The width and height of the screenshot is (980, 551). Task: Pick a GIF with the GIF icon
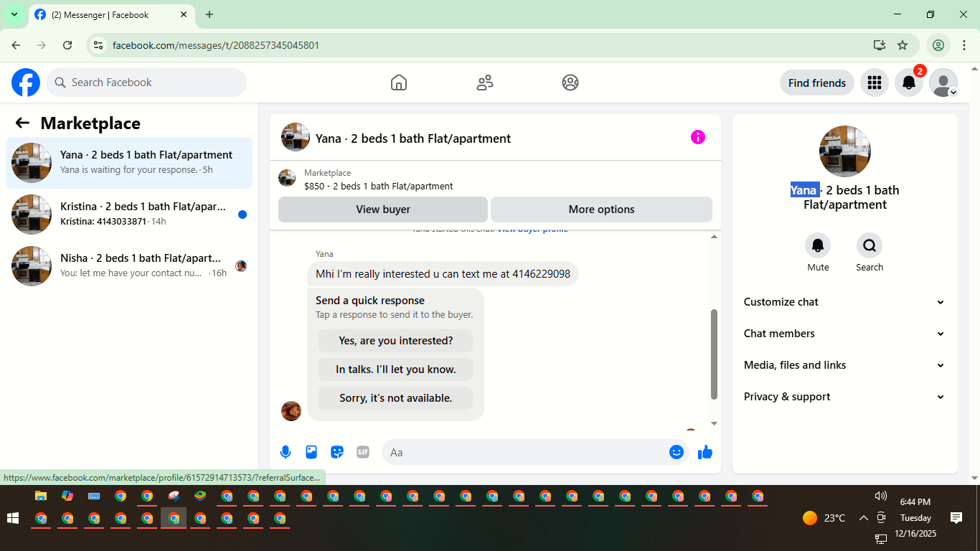click(363, 452)
